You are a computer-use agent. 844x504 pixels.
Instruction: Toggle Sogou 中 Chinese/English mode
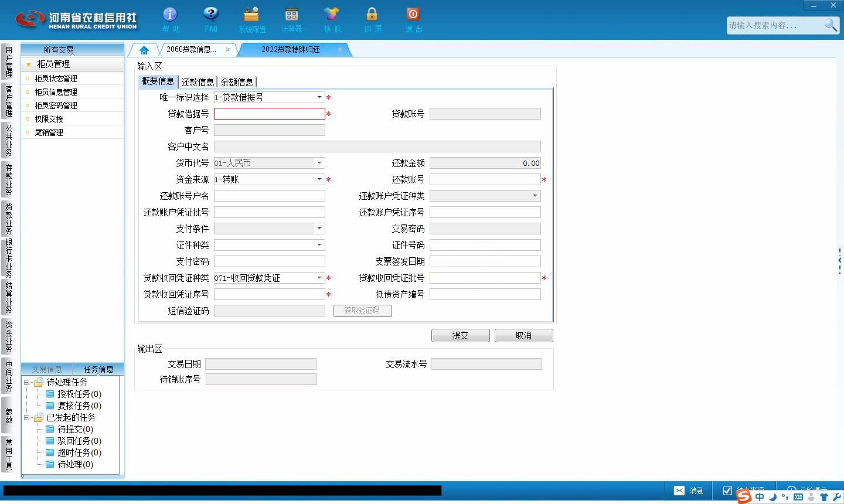coord(760,497)
